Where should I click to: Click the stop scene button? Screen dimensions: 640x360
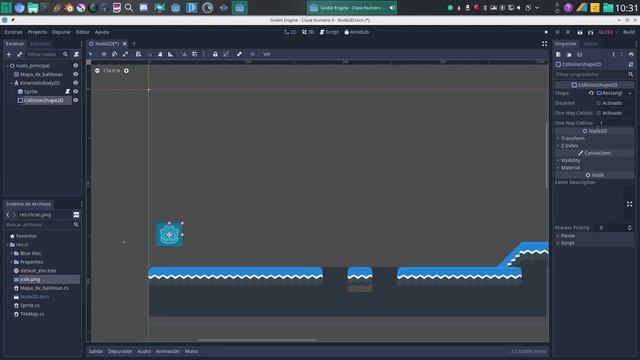click(568, 32)
